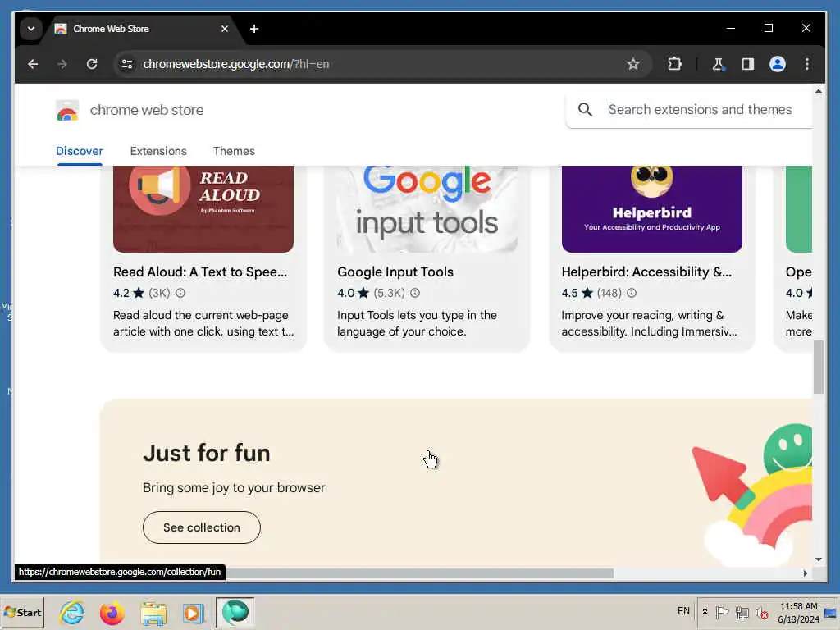Click the Show desktop tray button

point(831,612)
